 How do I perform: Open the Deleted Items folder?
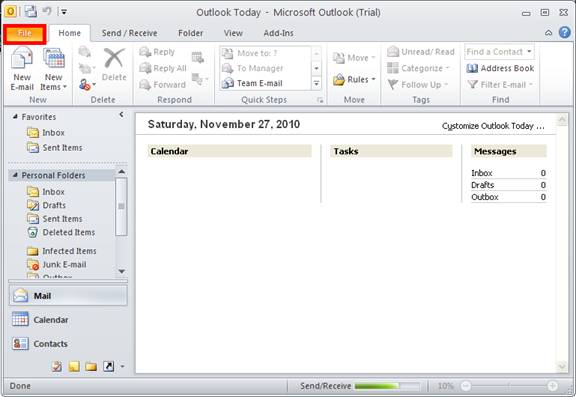61,232
